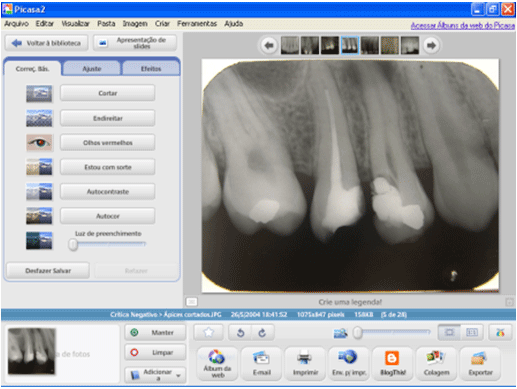Viewport: 517px width, 389px height.
Task: Apply Autocor correction
Action: [108, 216]
